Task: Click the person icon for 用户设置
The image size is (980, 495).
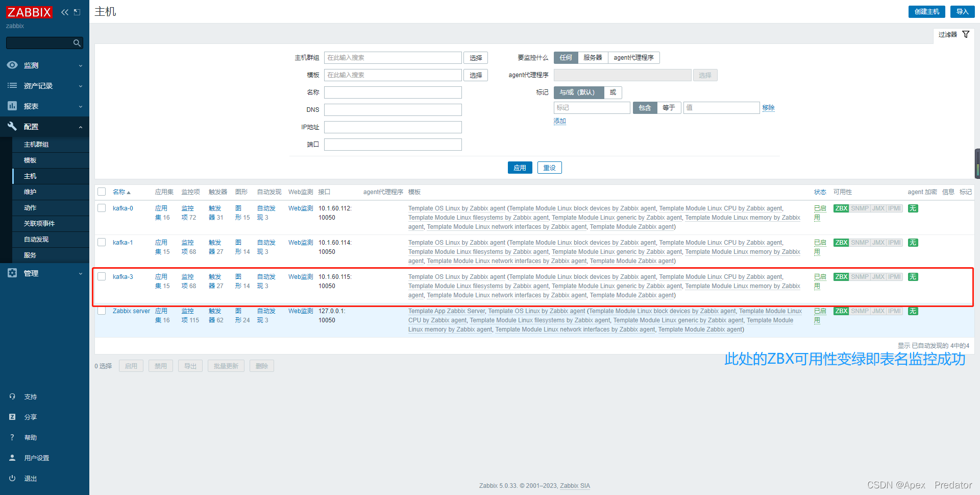Action: point(12,458)
